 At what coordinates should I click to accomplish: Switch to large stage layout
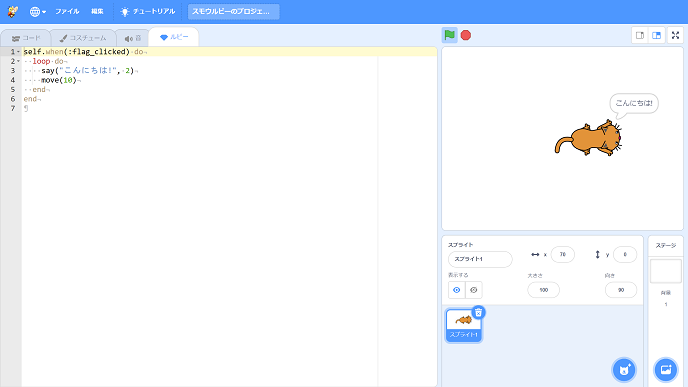656,36
